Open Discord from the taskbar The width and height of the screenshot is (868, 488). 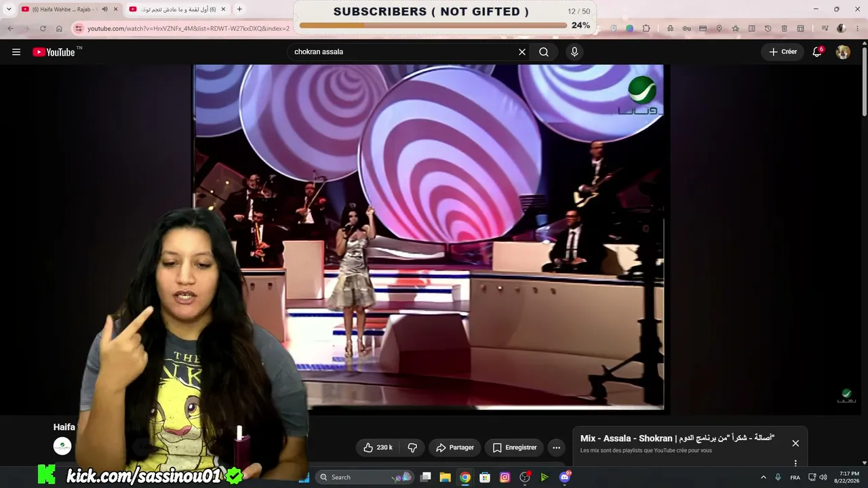(x=565, y=477)
